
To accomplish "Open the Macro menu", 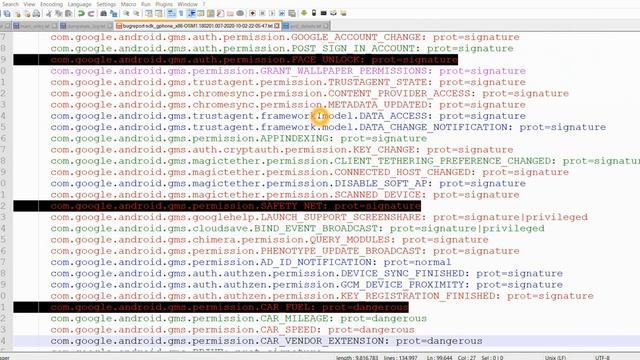I will (x=128, y=4).
